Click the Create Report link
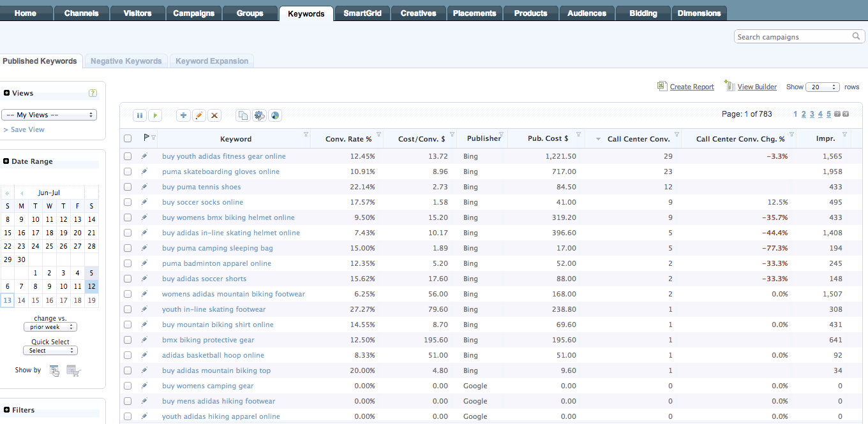The width and height of the screenshot is (868, 424). 692,87
